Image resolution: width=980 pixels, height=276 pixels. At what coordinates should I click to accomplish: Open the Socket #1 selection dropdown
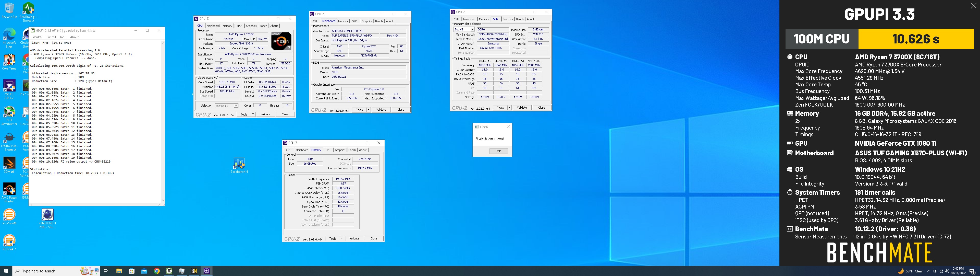226,106
